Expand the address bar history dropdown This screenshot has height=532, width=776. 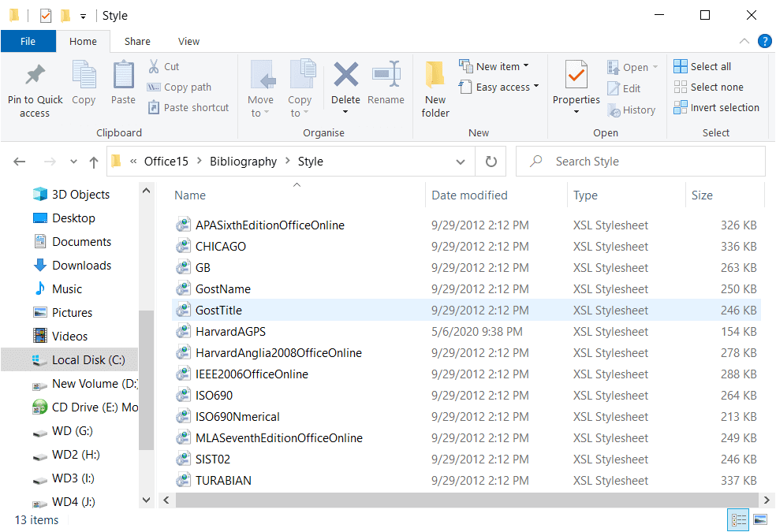pos(461,162)
